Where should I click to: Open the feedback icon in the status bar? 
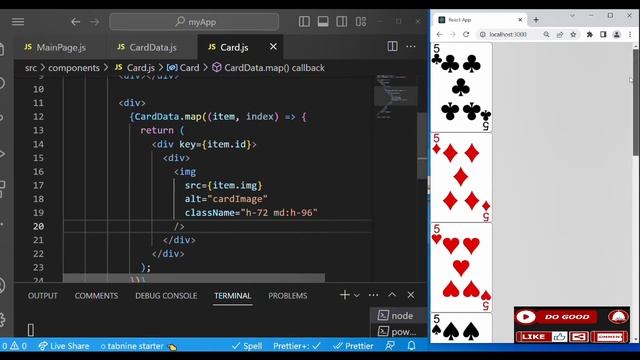(x=390, y=346)
